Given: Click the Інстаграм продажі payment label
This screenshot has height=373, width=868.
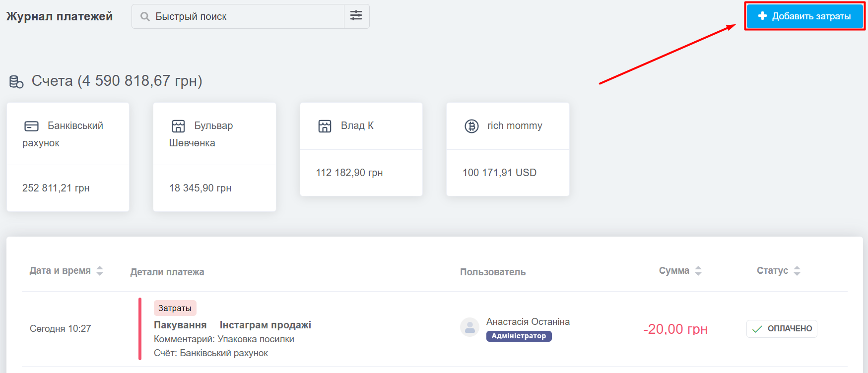Looking at the screenshot, I should 265,325.
